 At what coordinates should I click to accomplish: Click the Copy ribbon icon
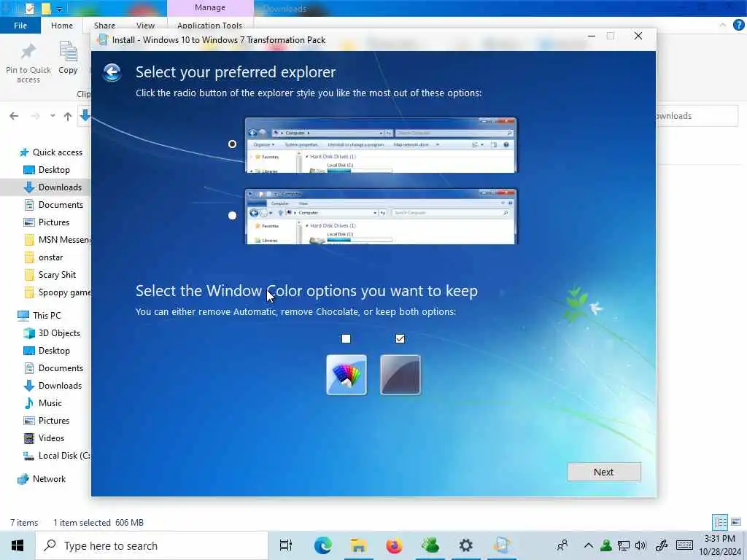point(68,58)
